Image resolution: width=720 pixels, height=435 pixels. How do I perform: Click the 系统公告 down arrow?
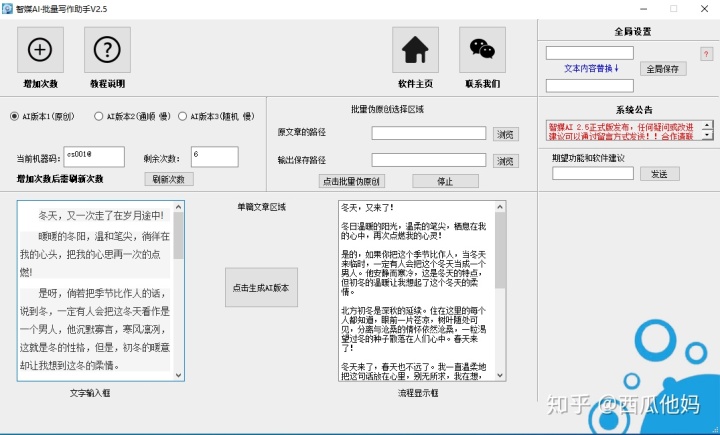[708, 135]
